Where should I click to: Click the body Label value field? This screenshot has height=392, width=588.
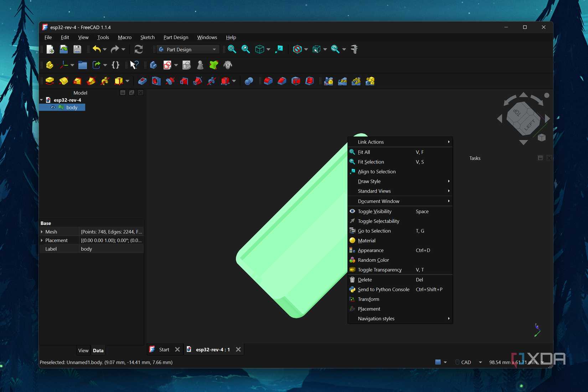[111, 249]
